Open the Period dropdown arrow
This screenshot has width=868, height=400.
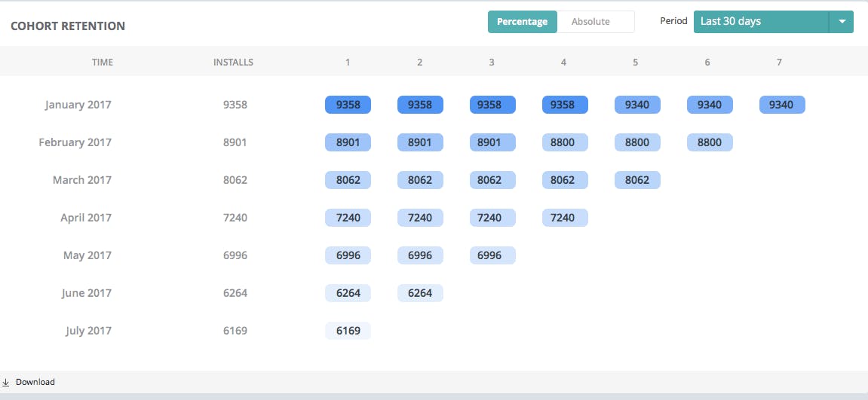[841, 22]
